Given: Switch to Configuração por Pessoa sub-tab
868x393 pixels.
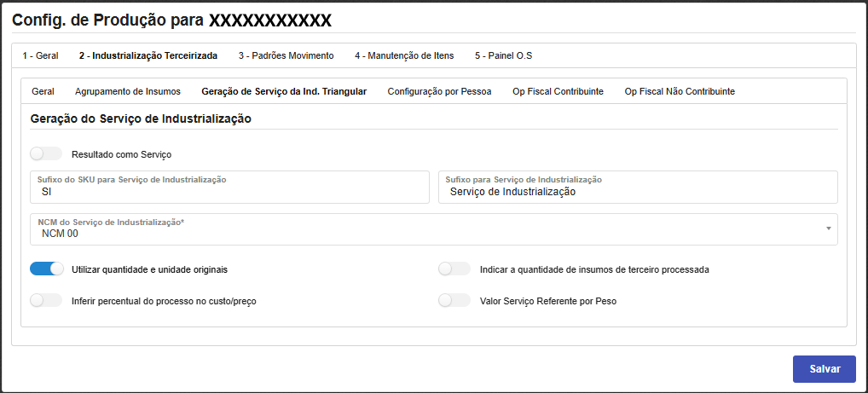Looking at the screenshot, I should (x=439, y=91).
